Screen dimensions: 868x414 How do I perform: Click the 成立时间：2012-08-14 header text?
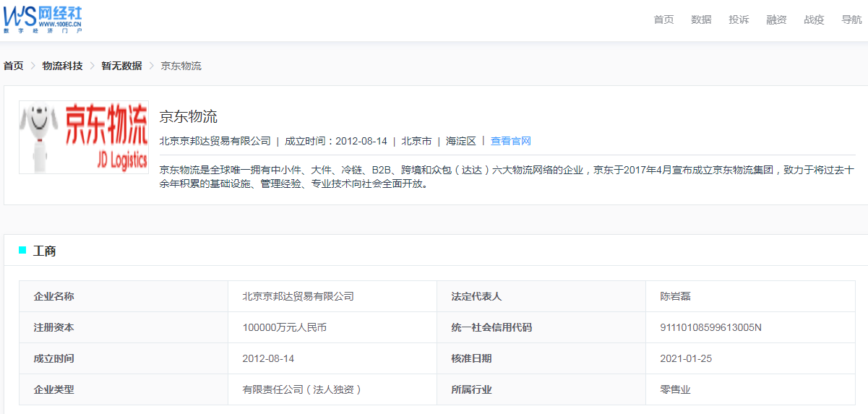(336, 141)
